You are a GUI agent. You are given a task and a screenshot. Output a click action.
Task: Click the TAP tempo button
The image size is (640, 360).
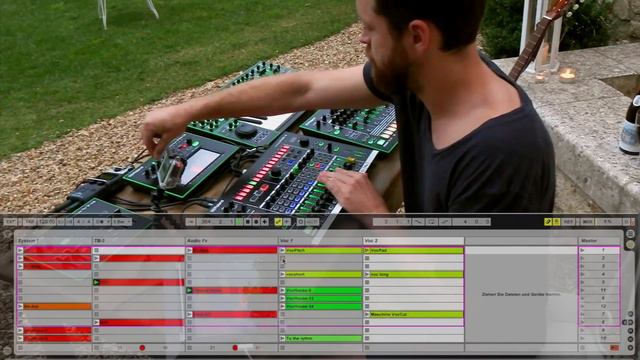click(29, 222)
